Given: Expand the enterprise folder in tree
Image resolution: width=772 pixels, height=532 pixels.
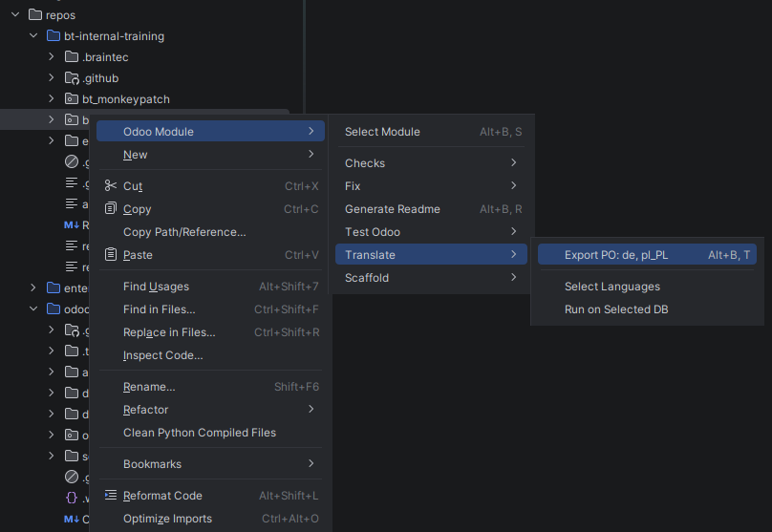Looking at the screenshot, I should [33, 287].
